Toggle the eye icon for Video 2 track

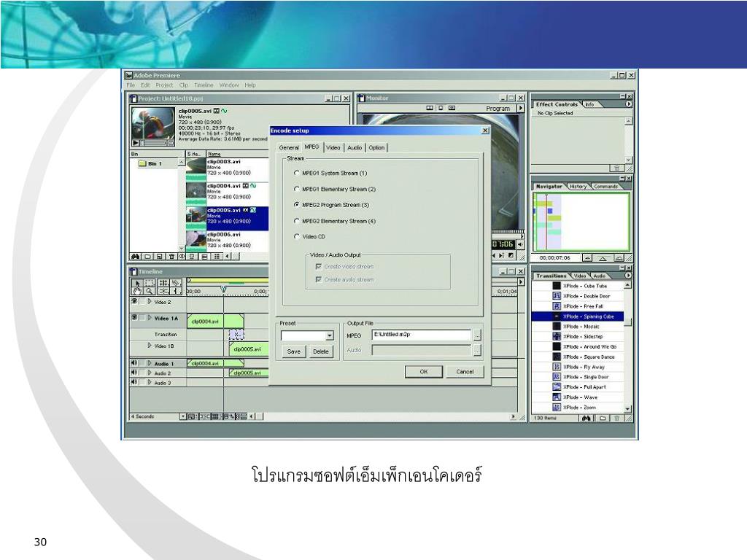coord(134,301)
